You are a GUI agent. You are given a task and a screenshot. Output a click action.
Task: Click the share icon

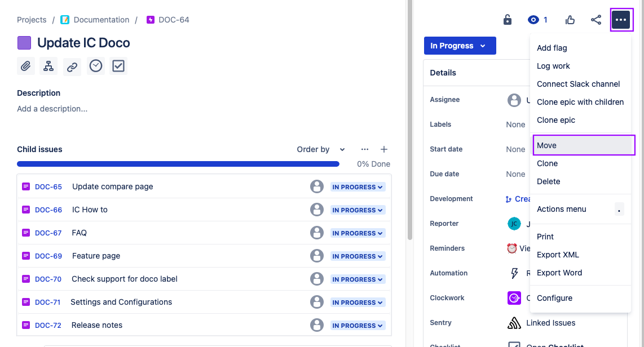596,20
